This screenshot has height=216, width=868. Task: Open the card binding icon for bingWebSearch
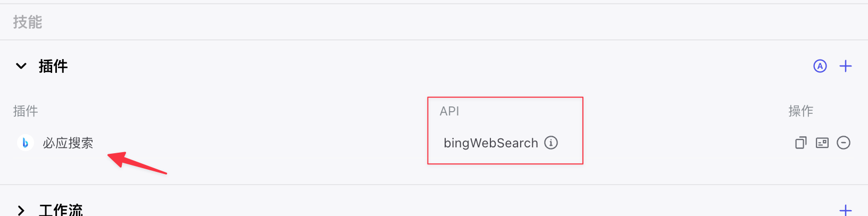(x=822, y=143)
